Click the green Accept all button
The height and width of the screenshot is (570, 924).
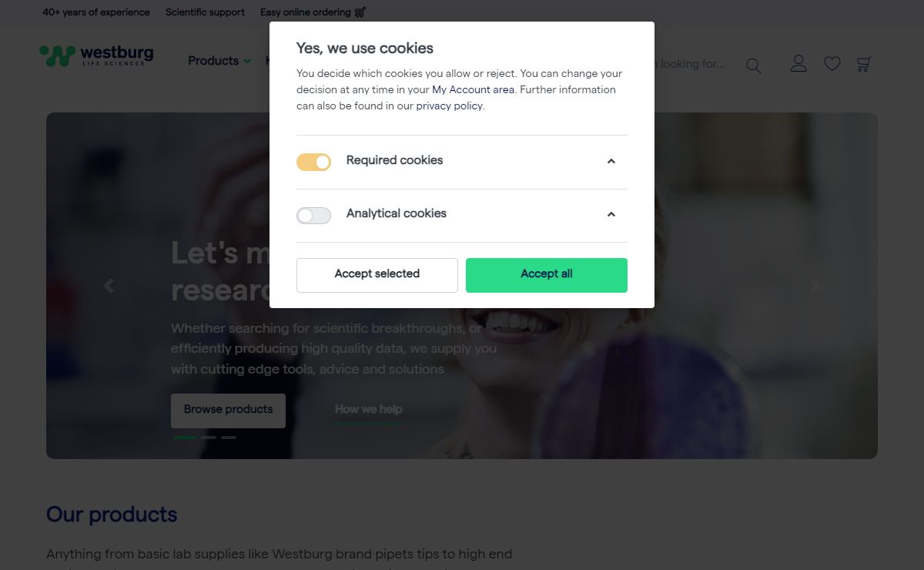tap(547, 275)
